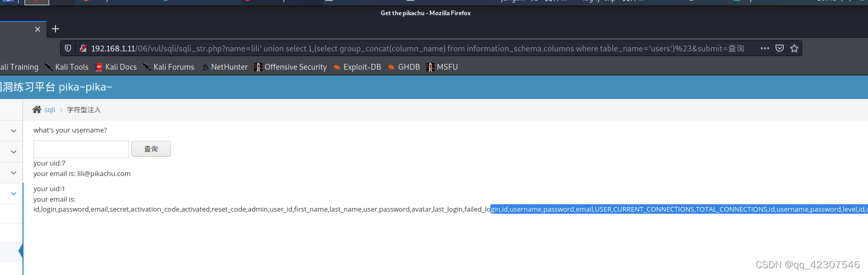868x275 pixels.
Task: Click the 'your uid:7' result text
Action: [x=50, y=163]
